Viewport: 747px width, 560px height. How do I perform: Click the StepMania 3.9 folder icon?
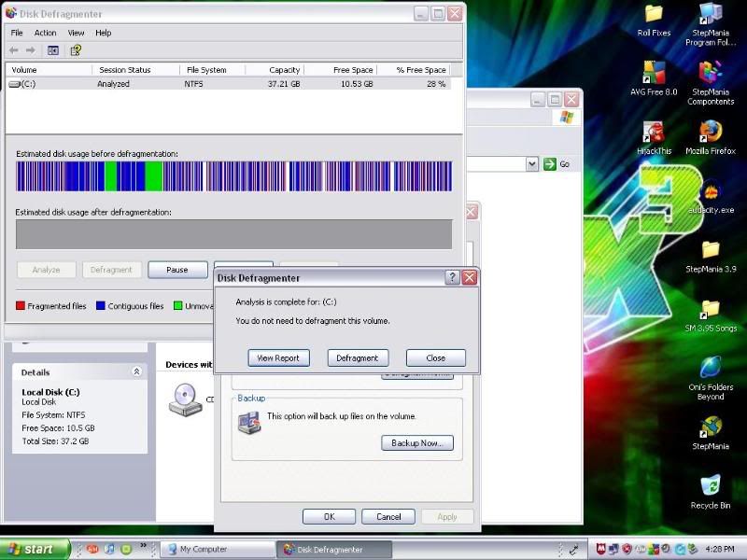(711, 250)
